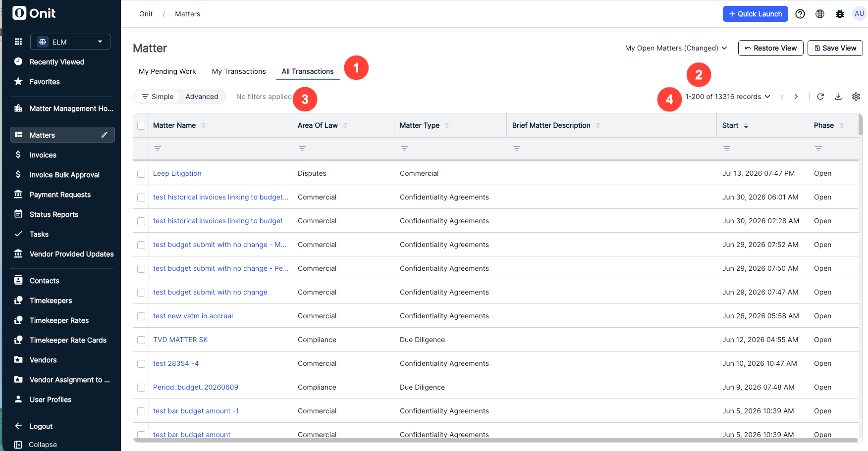This screenshot has width=868, height=451.
Task: Click the Onit logo in the sidebar
Action: 34,13
